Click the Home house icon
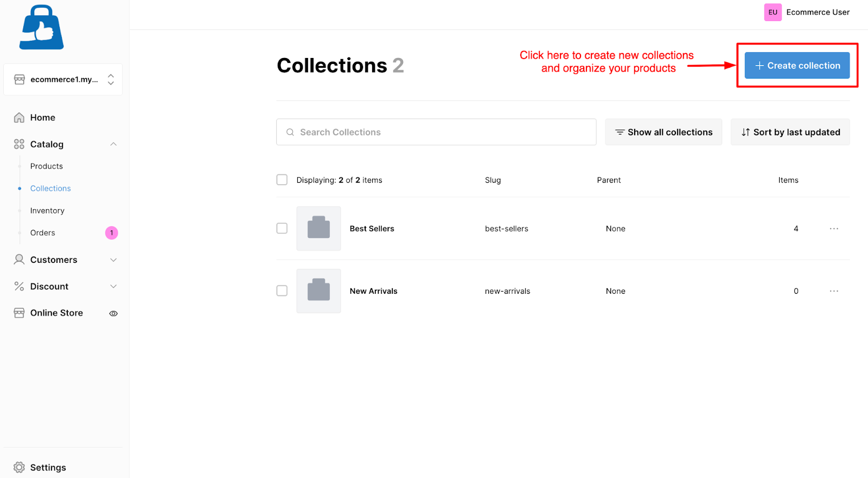 (19, 118)
